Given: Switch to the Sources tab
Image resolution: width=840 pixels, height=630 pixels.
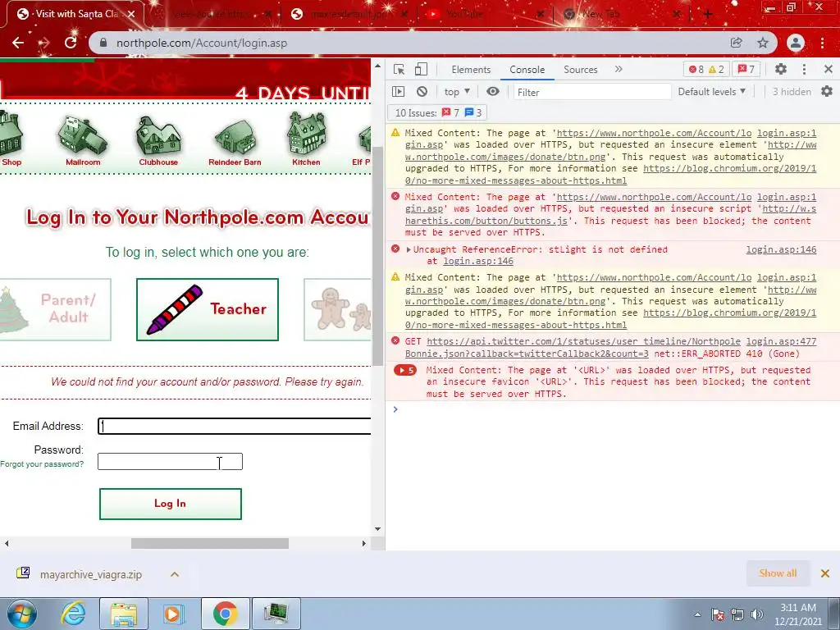Looking at the screenshot, I should coord(580,70).
